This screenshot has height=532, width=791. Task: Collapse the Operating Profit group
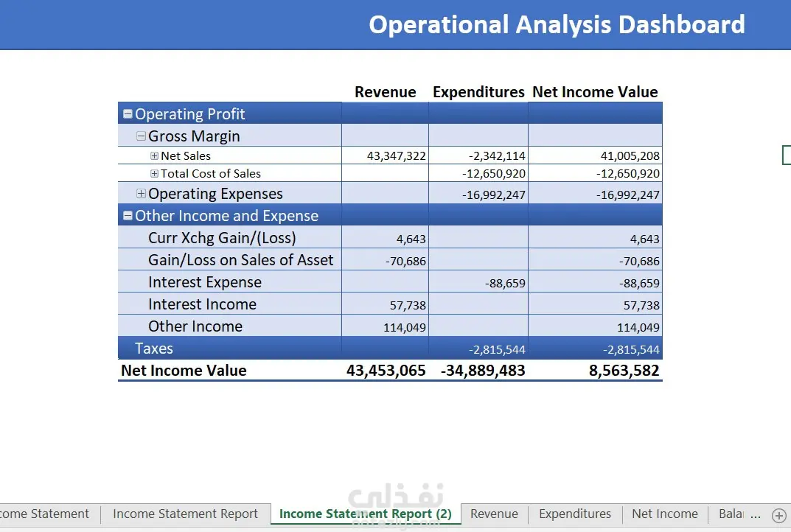tap(128, 114)
